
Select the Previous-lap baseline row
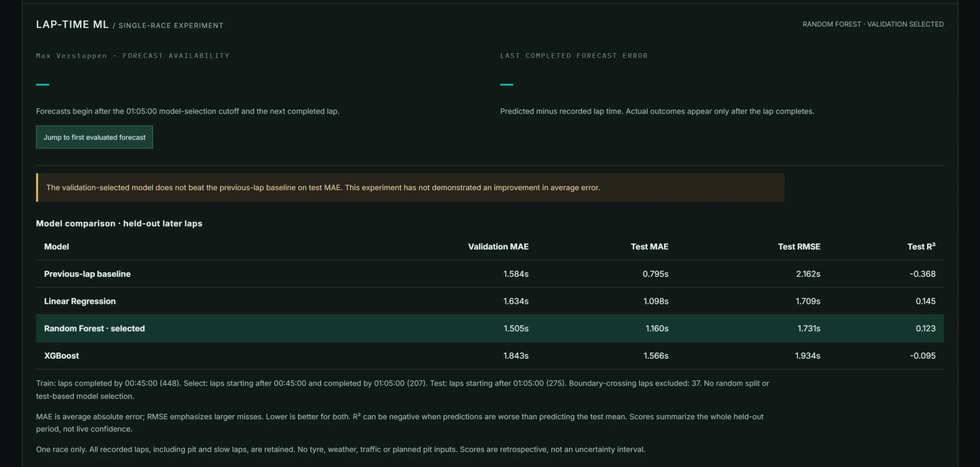489,274
